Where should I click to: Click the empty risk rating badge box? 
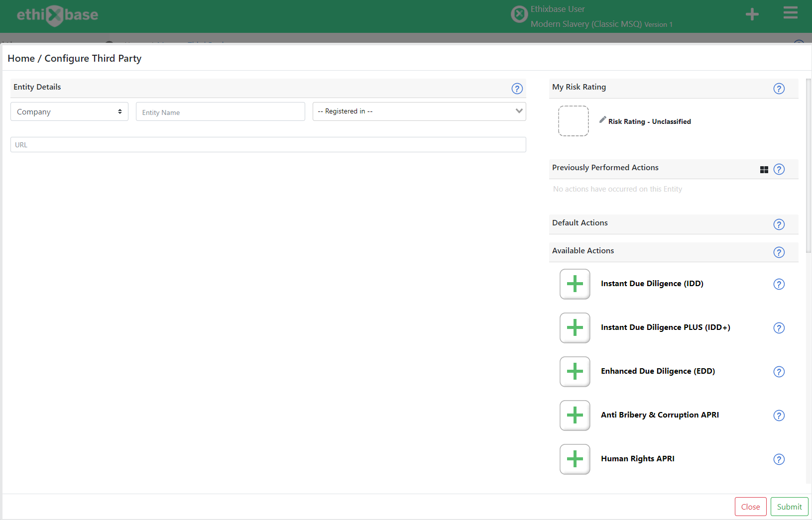pyautogui.click(x=573, y=121)
